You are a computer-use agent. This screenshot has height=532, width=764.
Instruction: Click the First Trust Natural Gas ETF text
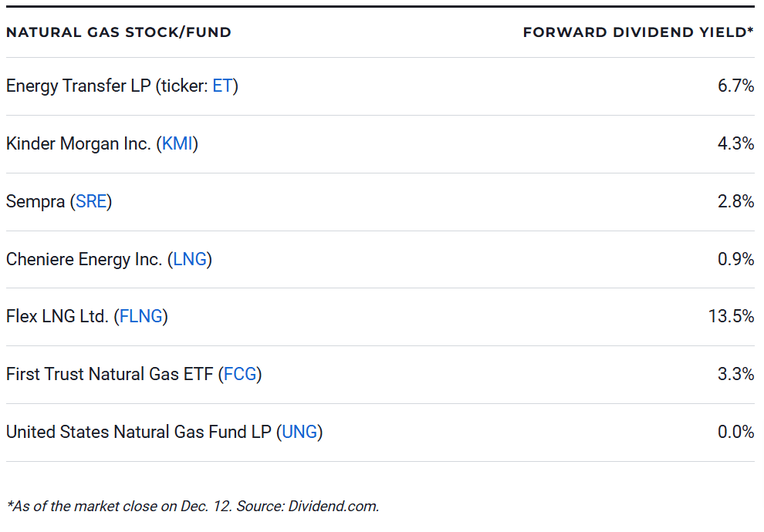109,375
